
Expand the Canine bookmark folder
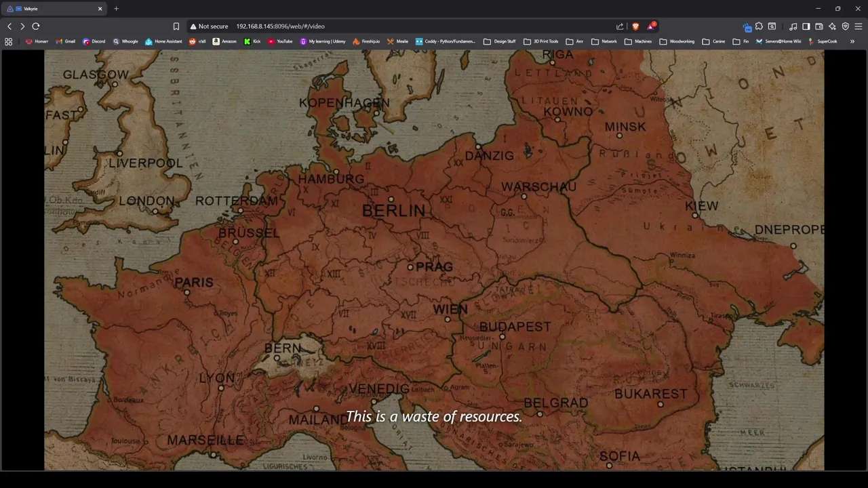(x=713, y=41)
